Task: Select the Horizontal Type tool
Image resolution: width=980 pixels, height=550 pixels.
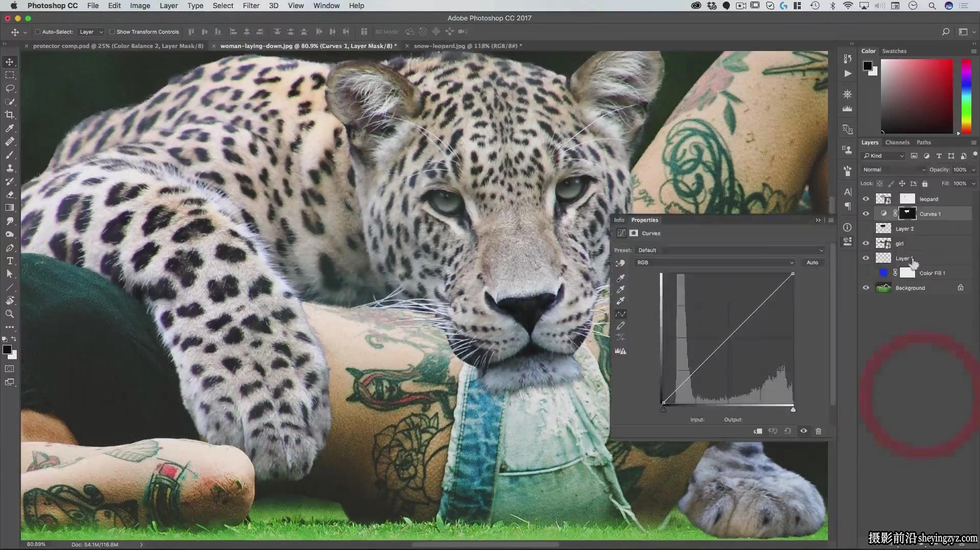Action: coord(10,261)
